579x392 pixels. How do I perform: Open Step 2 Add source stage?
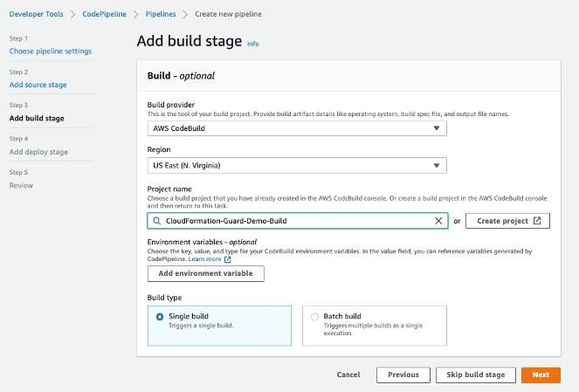pos(38,85)
